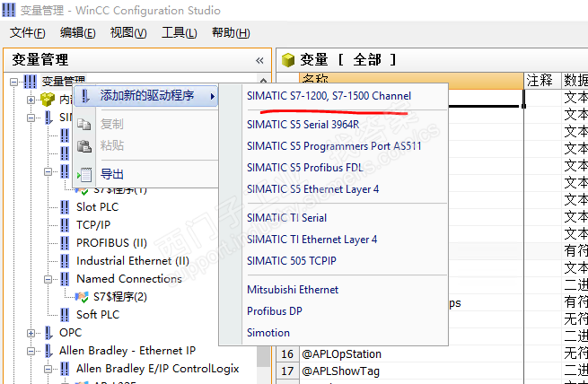Add SIMATIC S5 Programmers Port AS511
The width and height of the screenshot is (588, 384).
[x=334, y=146]
